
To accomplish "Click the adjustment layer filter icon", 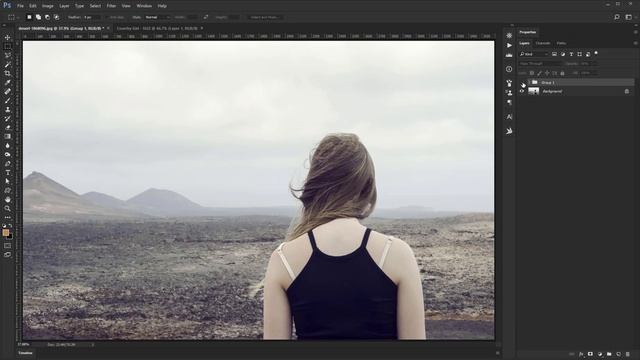I will click(563, 54).
